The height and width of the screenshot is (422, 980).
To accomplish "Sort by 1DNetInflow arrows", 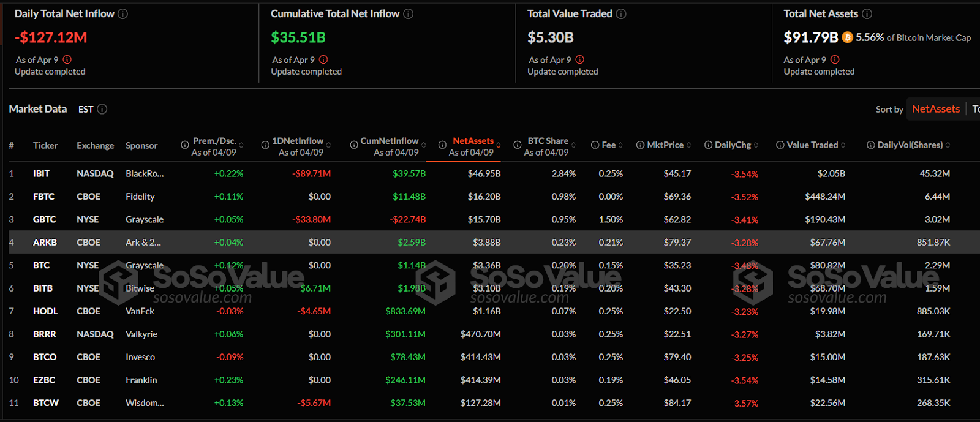I will 328,145.
